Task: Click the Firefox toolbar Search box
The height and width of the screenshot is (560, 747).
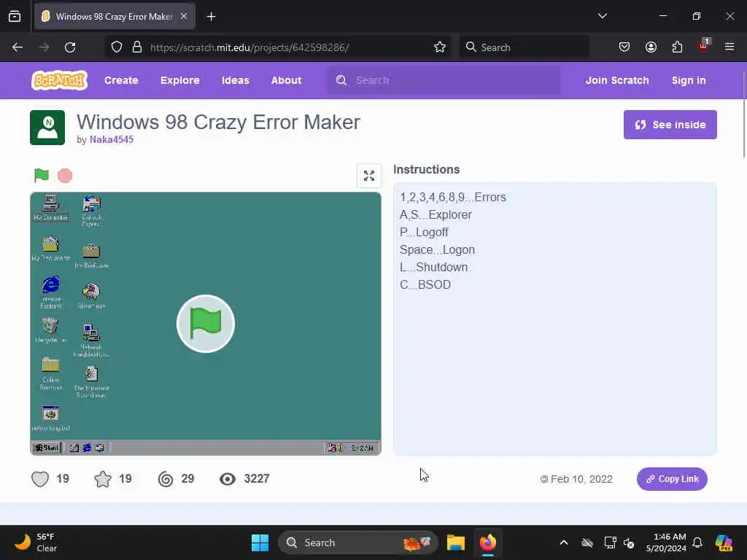Action: pyautogui.click(x=524, y=47)
